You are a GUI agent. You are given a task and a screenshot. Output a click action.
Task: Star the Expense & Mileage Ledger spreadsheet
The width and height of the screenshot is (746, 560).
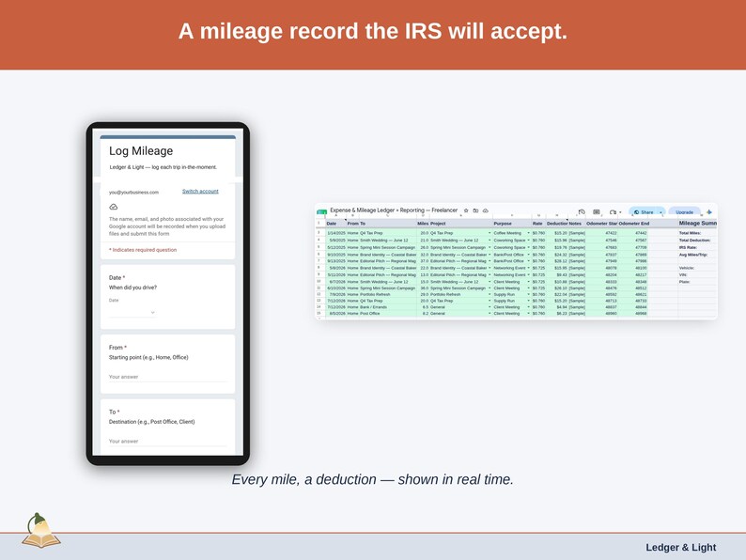tap(466, 210)
